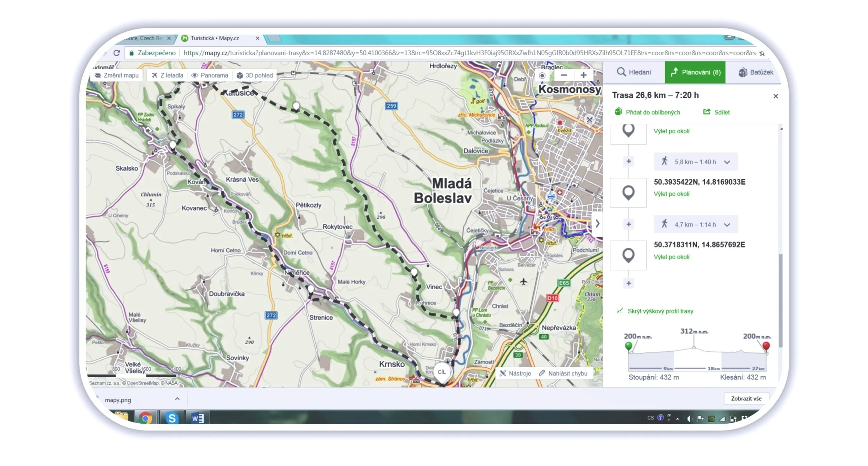Collapse side panel with arrow chevron
This screenshot has width=868, height=466.
[x=597, y=224]
